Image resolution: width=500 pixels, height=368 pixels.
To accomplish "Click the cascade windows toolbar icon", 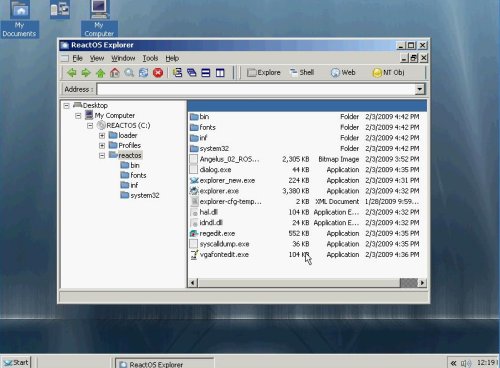I will coord(192,73).
